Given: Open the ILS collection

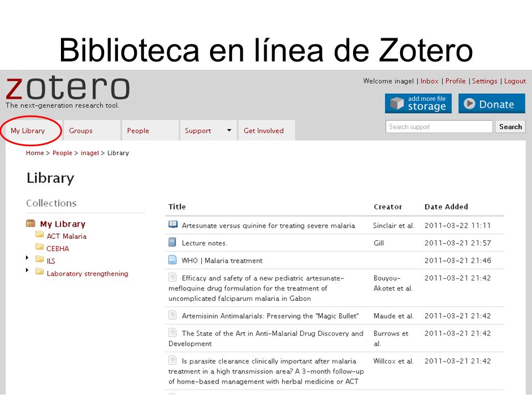Looking at the screenshot, I should pos(50,261).
